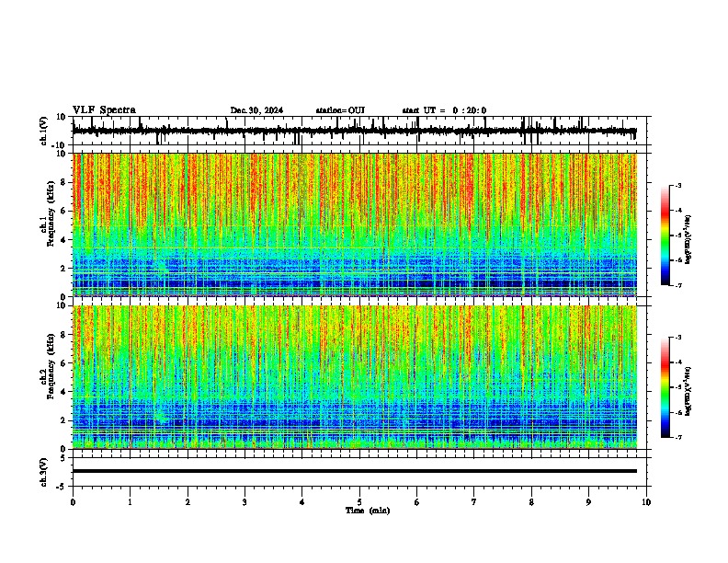The image size is (728, 563).
Task: Click inside the ch.2 frequency spectrogram
Action: click(x=354, y=377)
